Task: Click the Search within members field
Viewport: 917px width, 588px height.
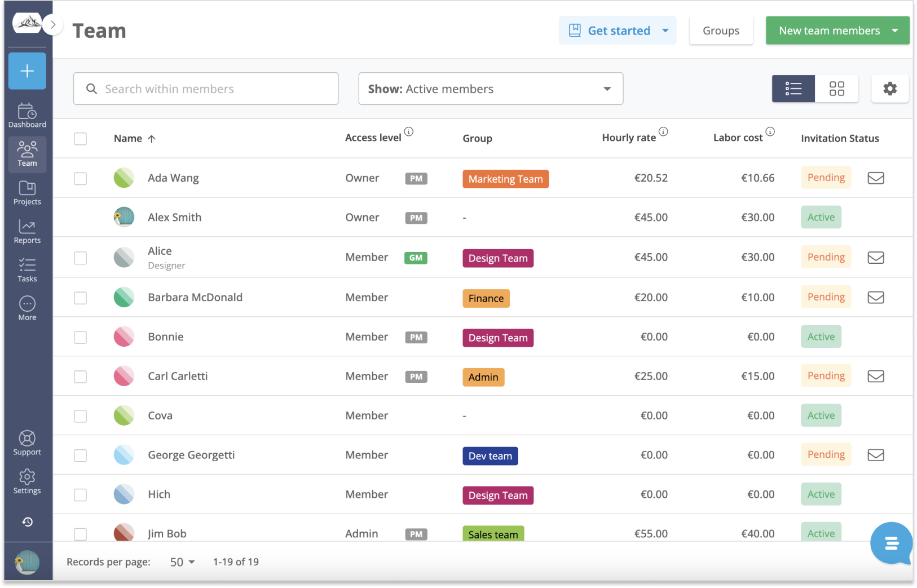Action: point(206,89)
